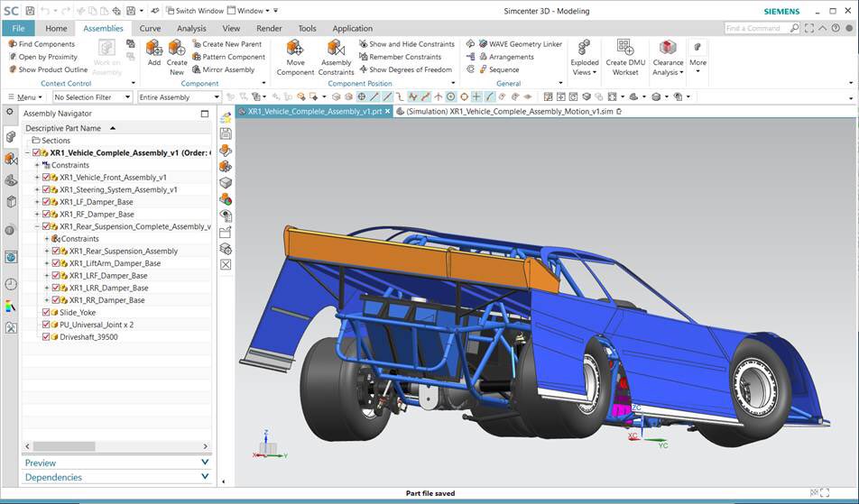Click Open by Proximity

click(43, 57)
